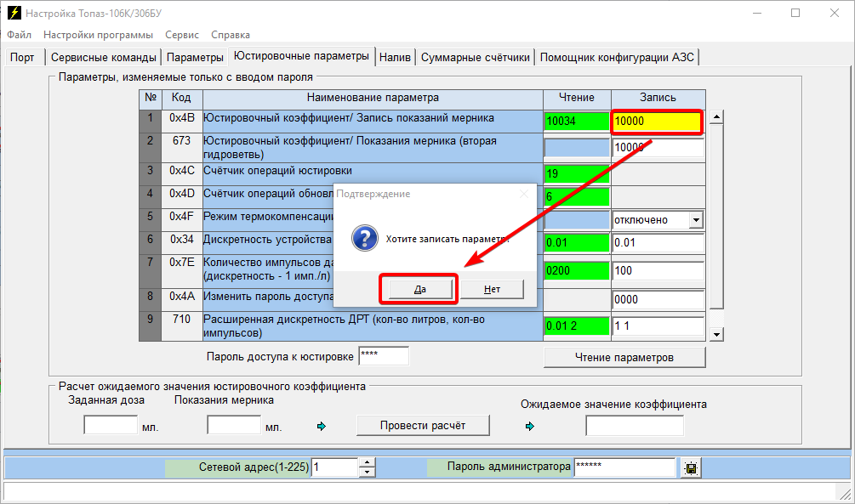Image resolution: width=855 pixels, height=504 pixels.
Task: Click the Показания мерника input field
Action: click(234, 425)
